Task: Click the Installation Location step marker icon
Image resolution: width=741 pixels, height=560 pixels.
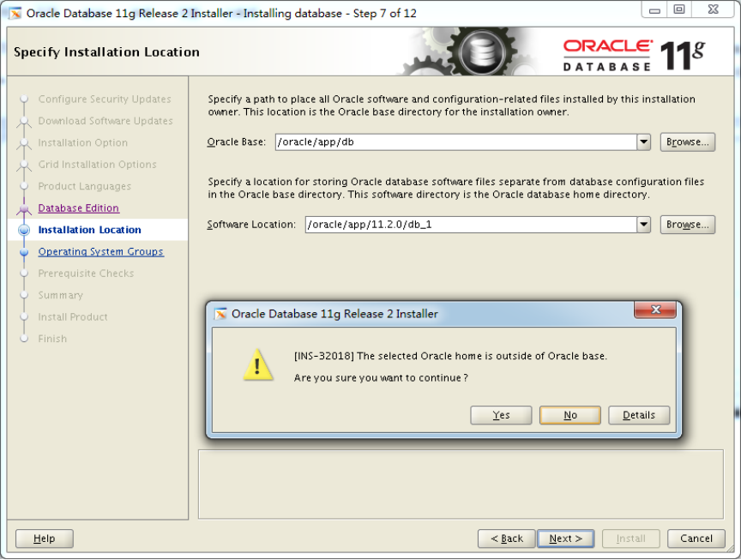Action: [x=24, y=230]
